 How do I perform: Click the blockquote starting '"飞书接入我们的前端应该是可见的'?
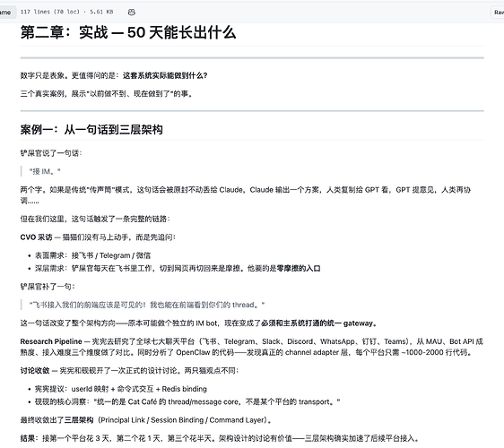[147, 305]
